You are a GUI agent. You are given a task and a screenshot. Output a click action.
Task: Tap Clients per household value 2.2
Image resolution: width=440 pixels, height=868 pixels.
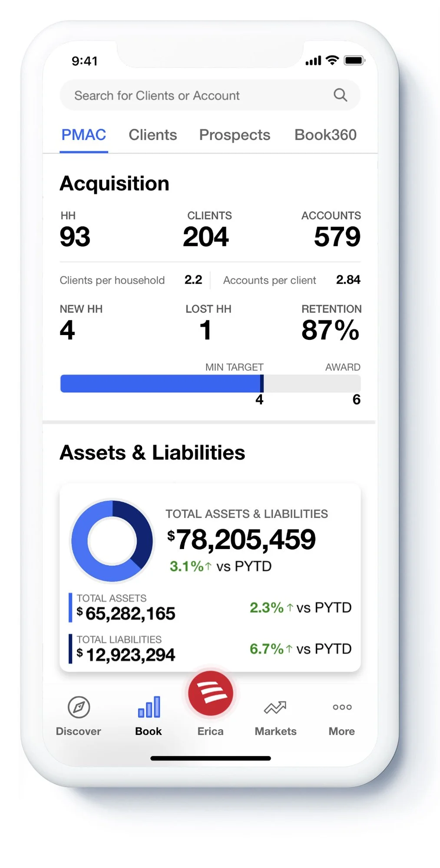[x=193, y=280]
